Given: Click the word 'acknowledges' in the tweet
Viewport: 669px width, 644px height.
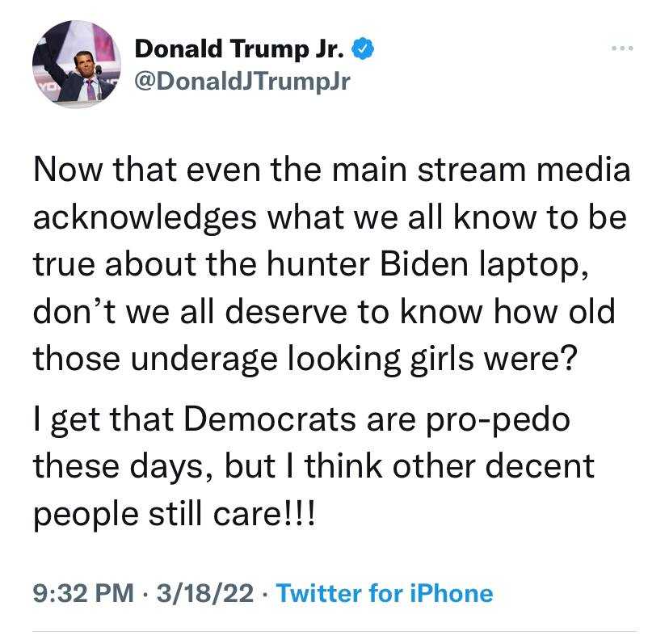Looking at the screenshot, I should [x=145, y=218].
